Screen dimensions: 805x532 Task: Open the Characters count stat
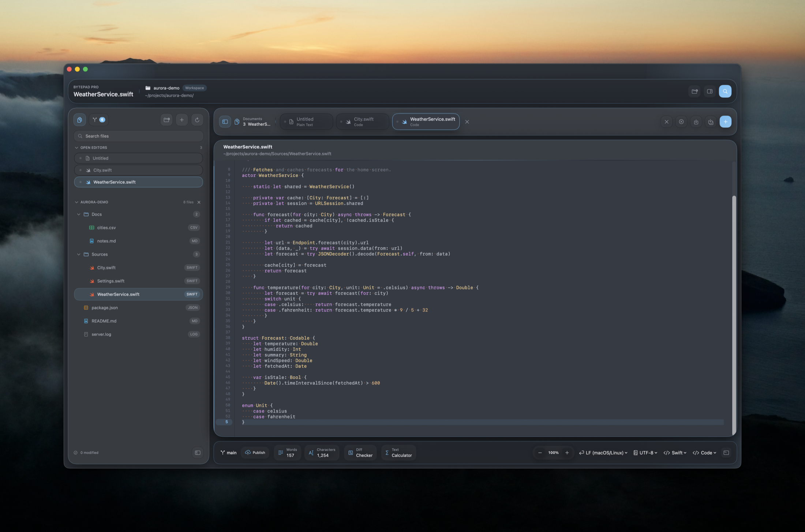click(322, 453)
